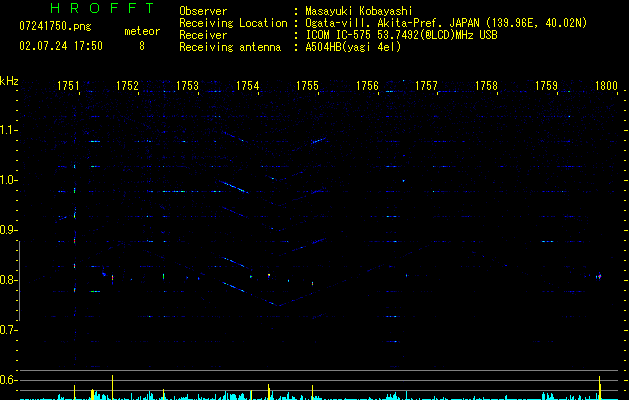Click the 1756 time marker

(367, 86)
